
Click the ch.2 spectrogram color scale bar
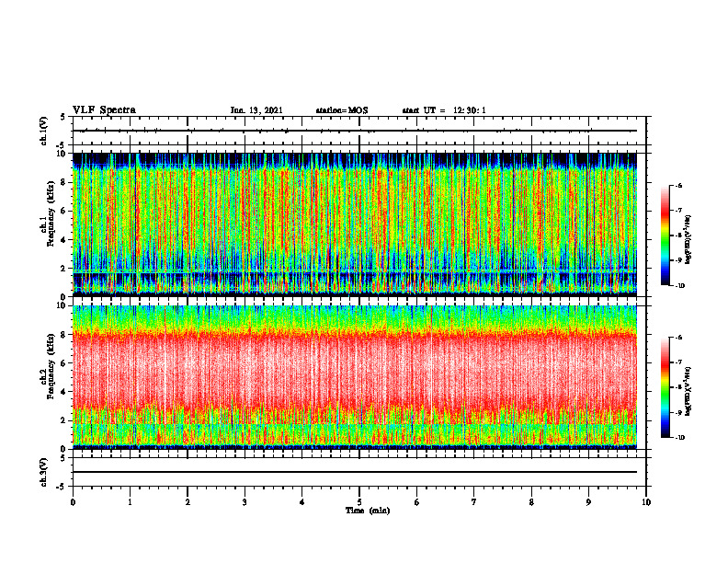[x=665, y=387]
